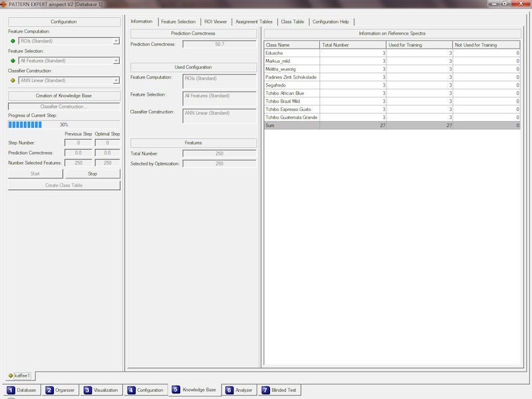
Task: Show the Configuration Help tab
Action: (x=331, y=21)
